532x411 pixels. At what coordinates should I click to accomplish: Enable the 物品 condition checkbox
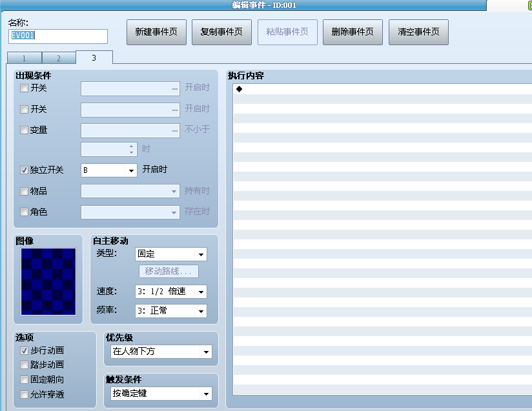[x=24, y=191]
